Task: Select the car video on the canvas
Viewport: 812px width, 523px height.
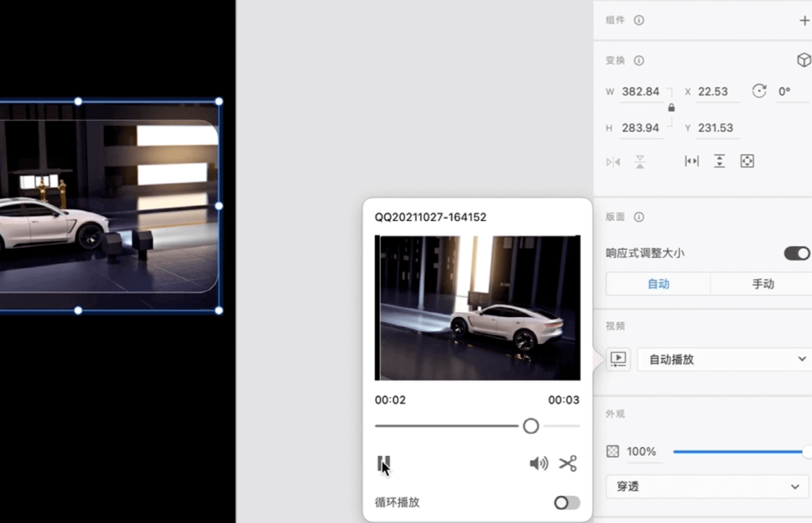Action: click(109, 206)
